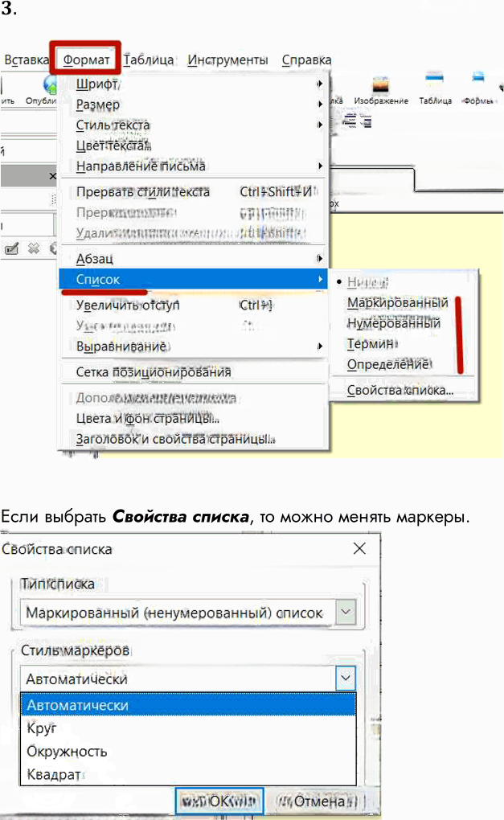
Task: Click the gray X icon beside the pencil icon
Action: tap(34, 248)
